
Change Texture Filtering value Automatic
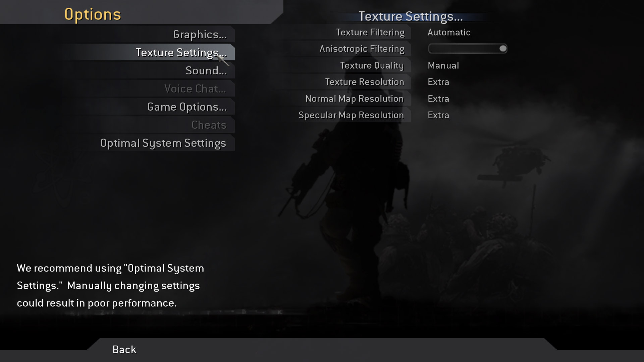click(449, 33)
